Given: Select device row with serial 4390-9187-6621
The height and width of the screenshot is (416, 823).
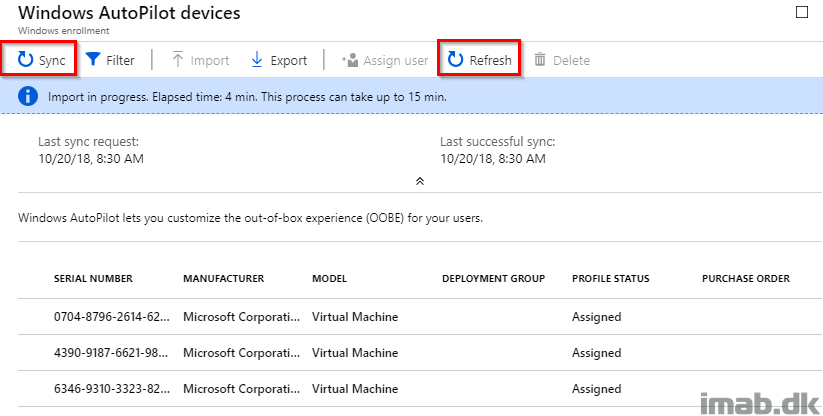Looking at the screenshot, I should [x=420, y=353].
